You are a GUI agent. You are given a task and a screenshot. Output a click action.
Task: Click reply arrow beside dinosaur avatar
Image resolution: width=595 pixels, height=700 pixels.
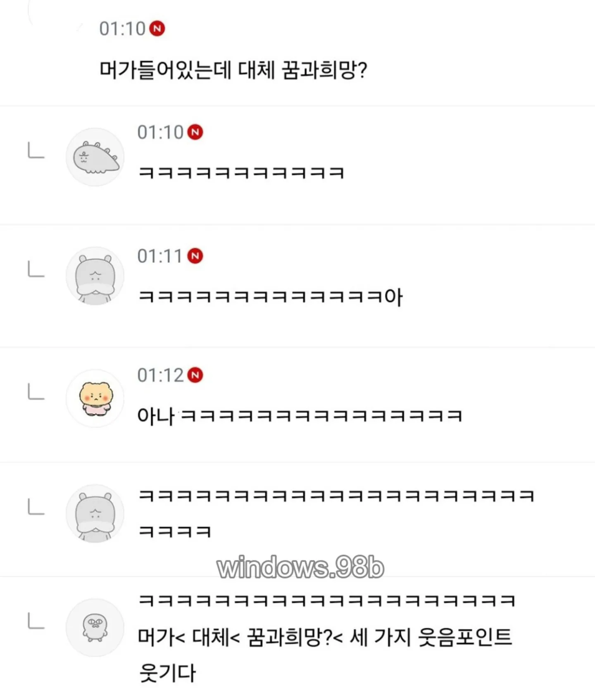pos(36,150)
